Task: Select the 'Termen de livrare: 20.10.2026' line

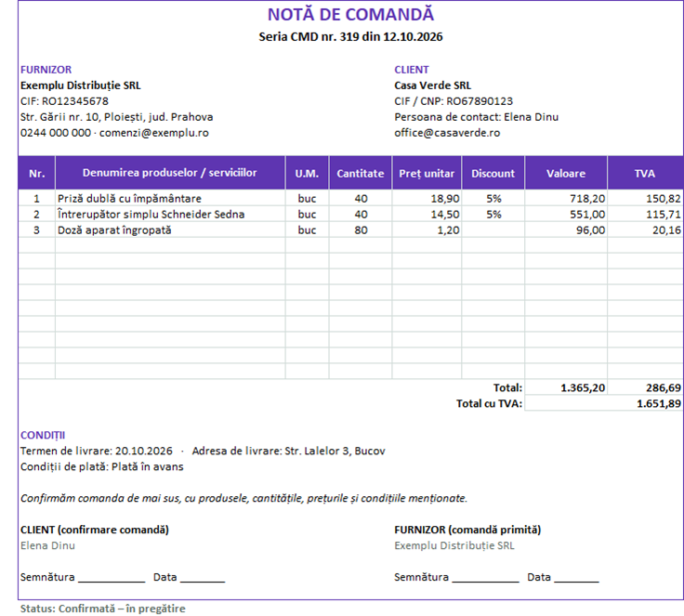Action: click(97, 452)
